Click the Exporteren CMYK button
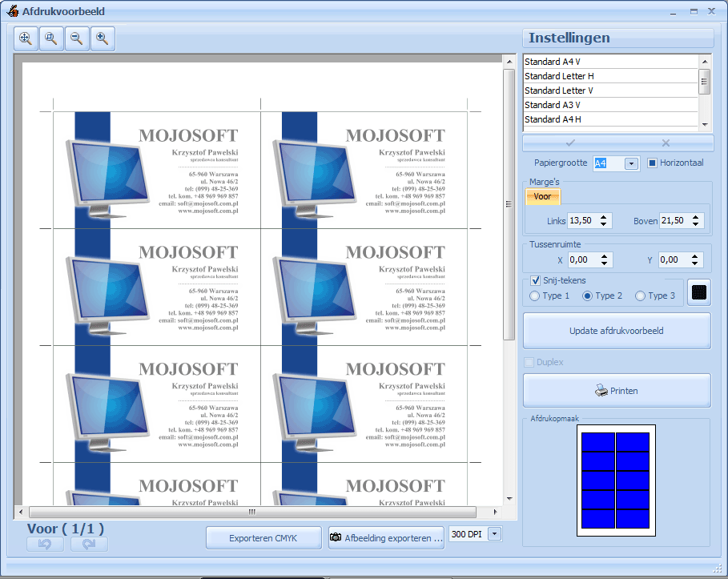Viewport: 728px width, 579px height. (x=263, y=538)
